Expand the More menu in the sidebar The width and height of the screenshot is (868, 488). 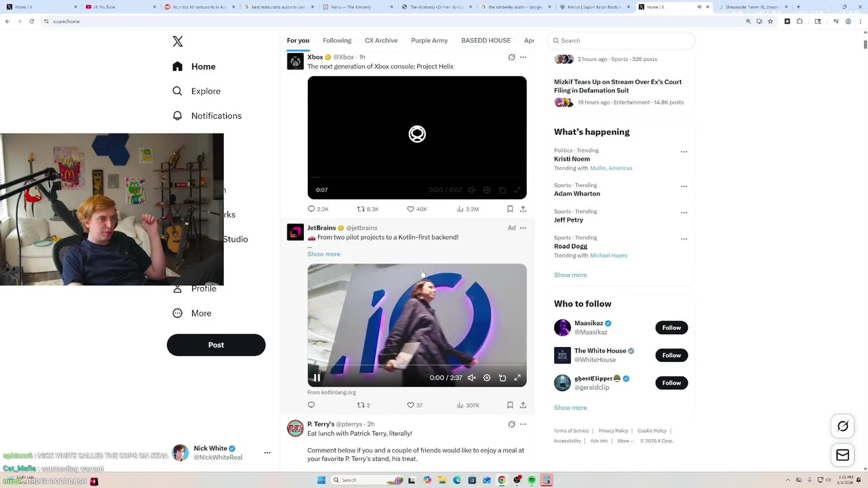coord(192,313)
